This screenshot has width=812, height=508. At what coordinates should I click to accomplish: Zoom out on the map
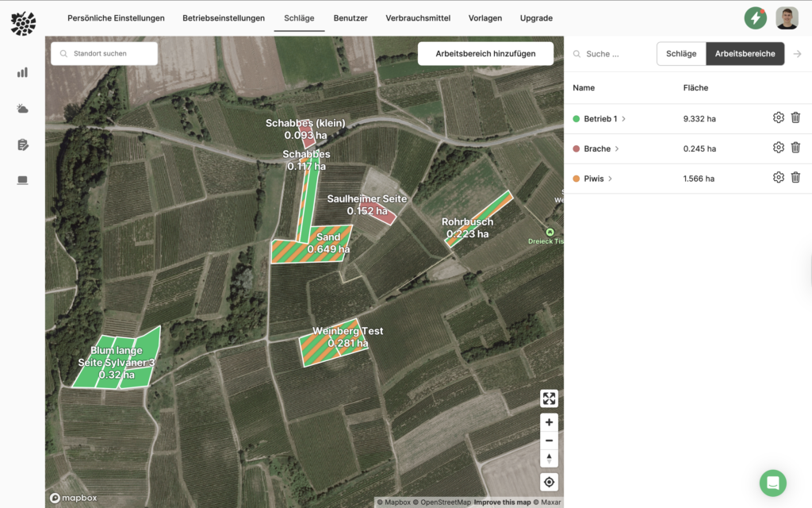[x=549, y=441]
